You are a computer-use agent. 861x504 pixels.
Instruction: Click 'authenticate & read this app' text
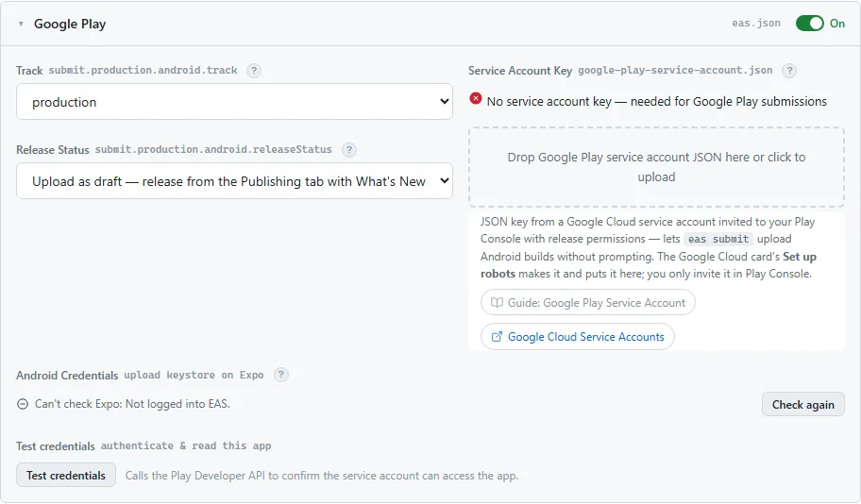[186, 445]
